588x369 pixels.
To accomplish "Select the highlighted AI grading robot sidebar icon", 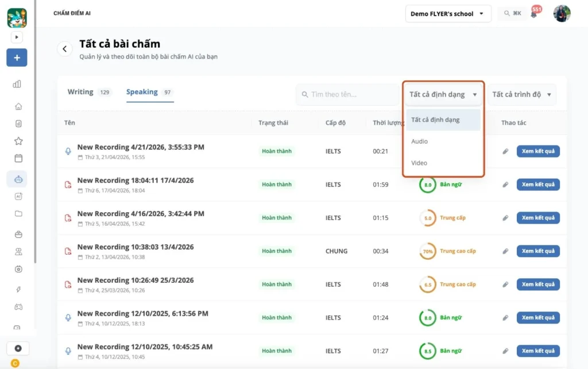I will tap(18, 179).
